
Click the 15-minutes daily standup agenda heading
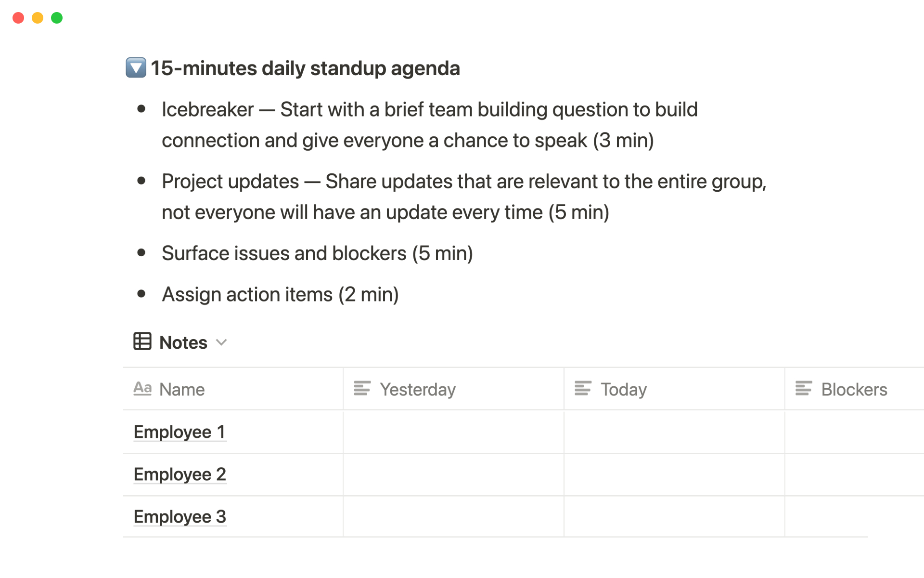(x=305, y=68)
